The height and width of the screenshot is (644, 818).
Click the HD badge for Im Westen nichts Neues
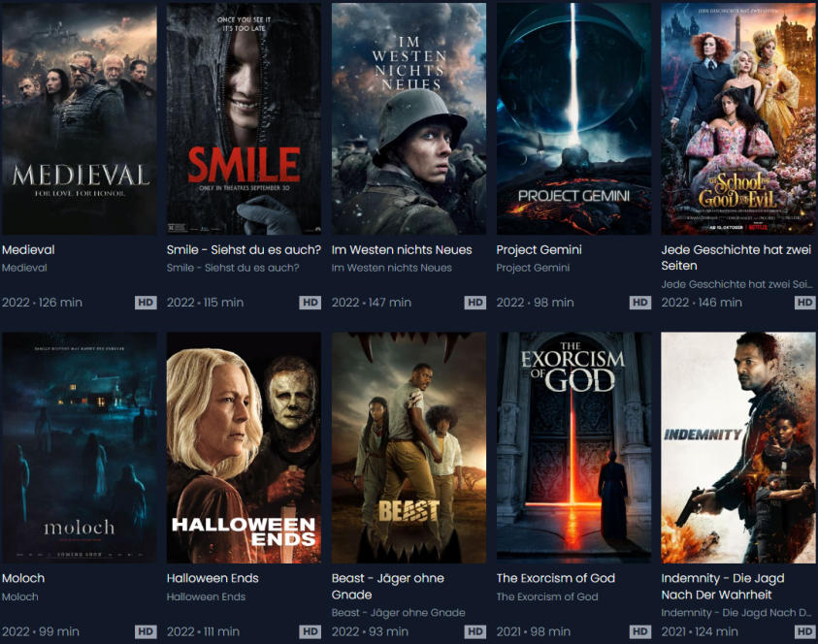coord(475,303)
